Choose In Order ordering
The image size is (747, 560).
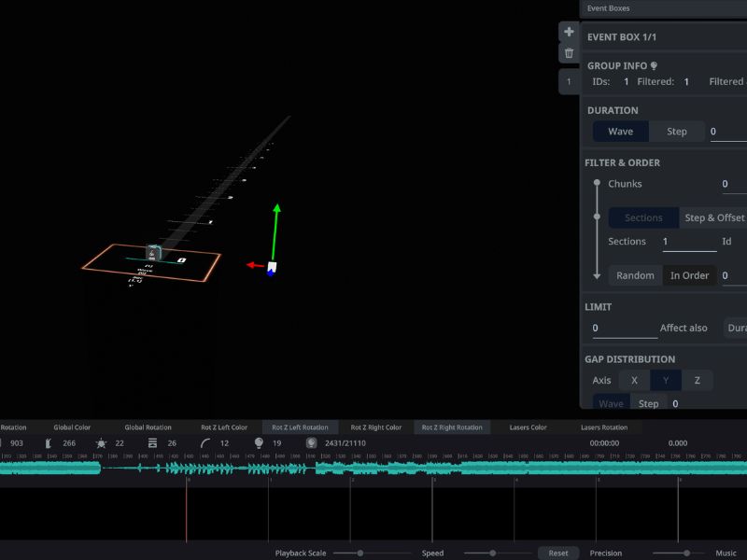689,275
